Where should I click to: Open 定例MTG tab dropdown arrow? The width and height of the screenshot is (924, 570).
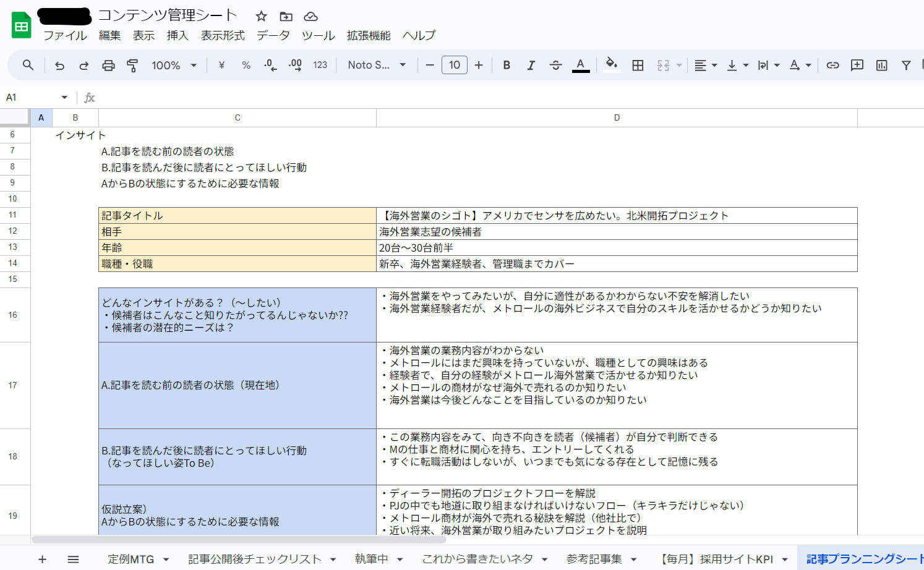pos(166,559)
